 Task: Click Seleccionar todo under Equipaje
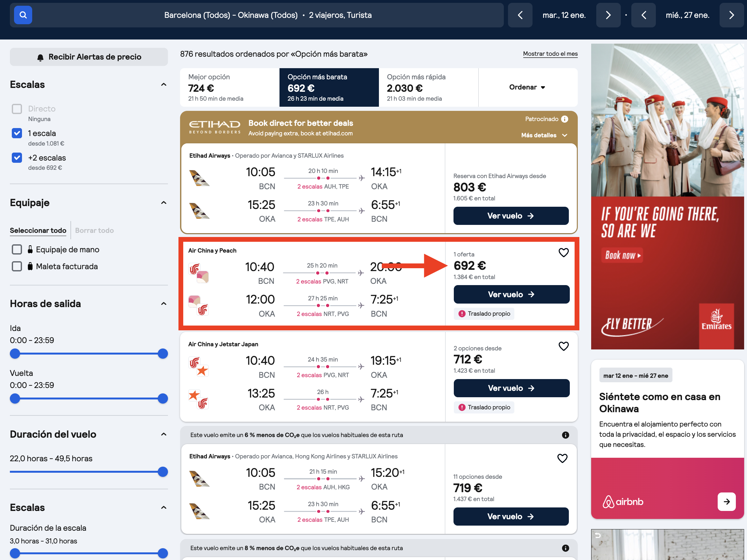[38, 231]
